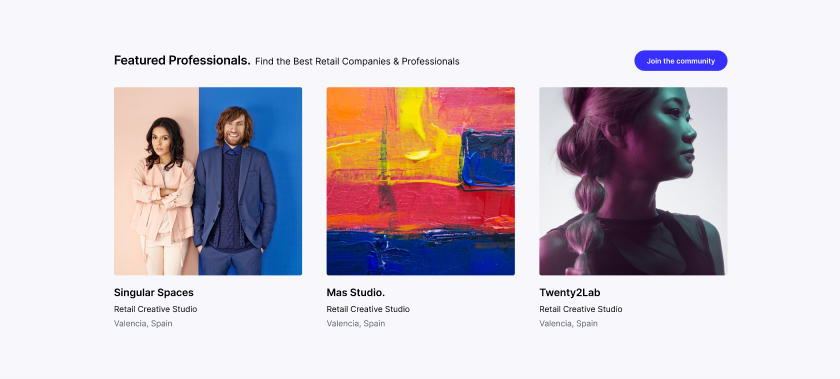840x379 pixels.
Task: Click Retail Creative Studio under Mas Studio.
Action: (368, 309)
